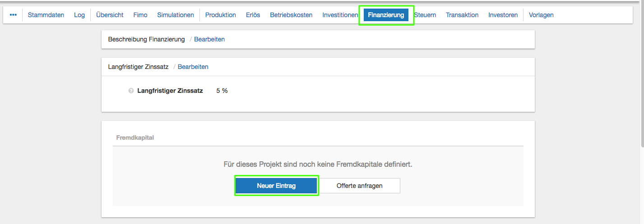The width and height of the screenshot is (644, 224).
Task: Switch to the Log tab
Action: pyautogui.click(x=79, y=15)
